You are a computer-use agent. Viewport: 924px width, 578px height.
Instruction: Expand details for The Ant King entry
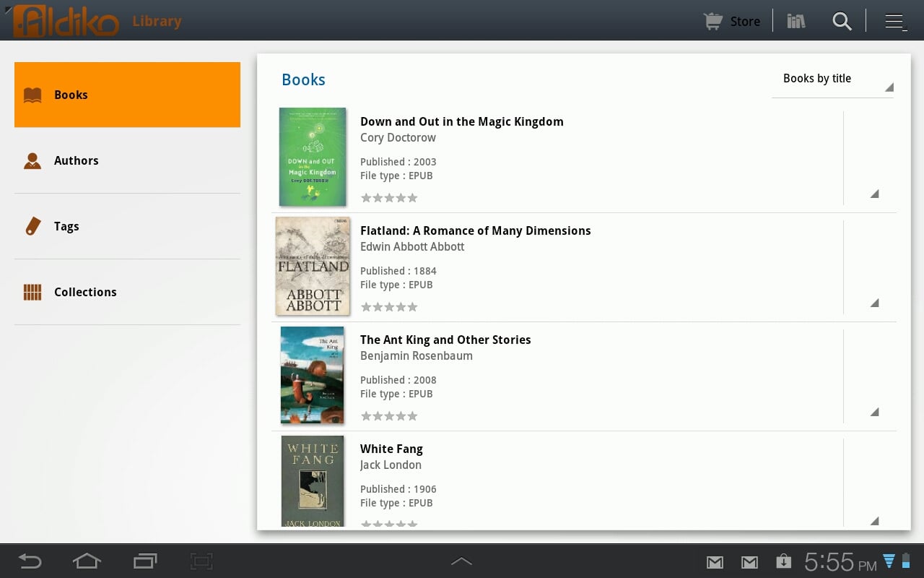[873, 412]
